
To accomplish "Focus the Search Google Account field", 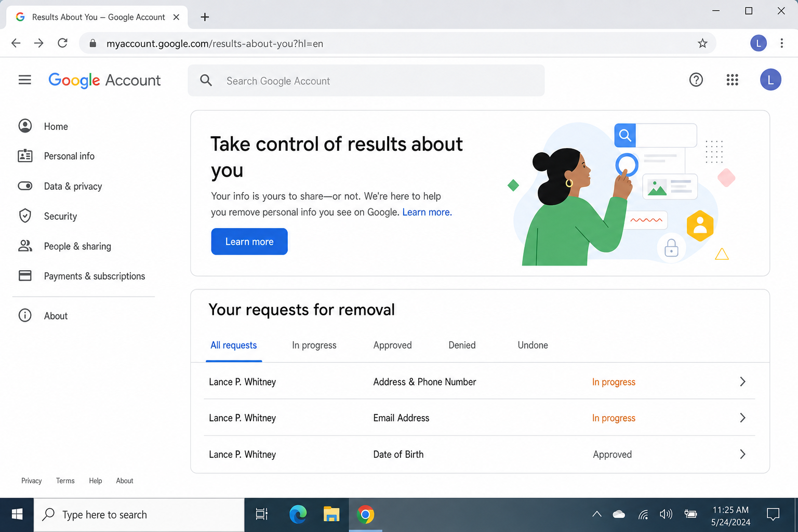I will [x=366, y=81].
